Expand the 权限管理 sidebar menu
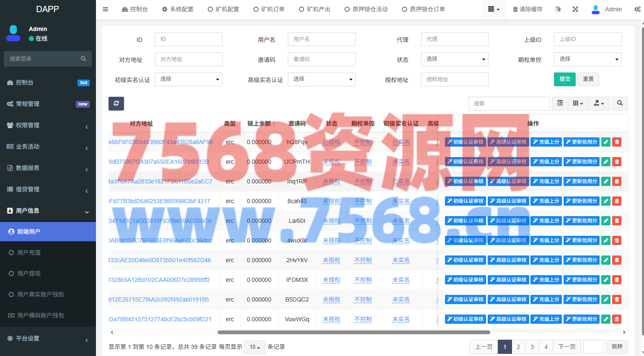Screen dimensions: 644x356 tap(48, 125)
